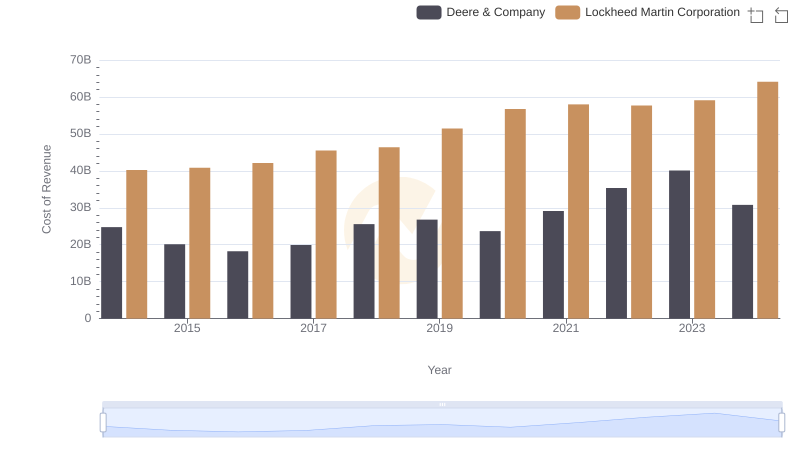Click the data zoom select icon

[756, 15]
